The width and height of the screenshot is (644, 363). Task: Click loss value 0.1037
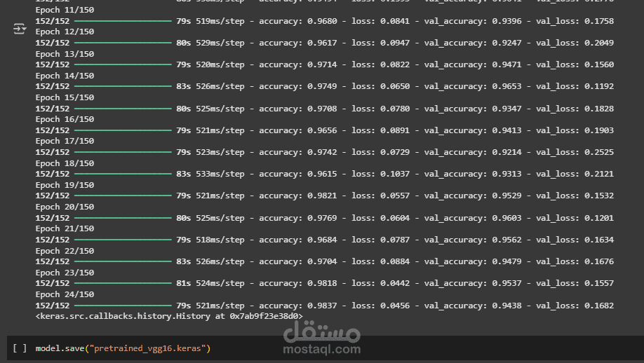tap(395, 174)
